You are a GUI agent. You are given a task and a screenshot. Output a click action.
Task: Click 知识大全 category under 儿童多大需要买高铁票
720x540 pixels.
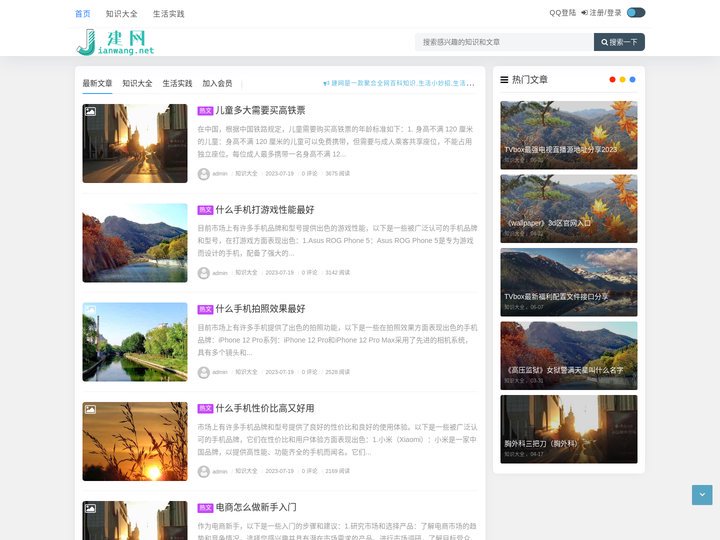[x=246, y=173]
